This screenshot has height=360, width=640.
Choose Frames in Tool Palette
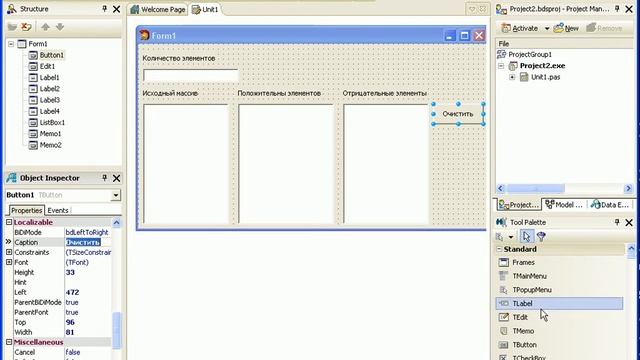[560, 262]
